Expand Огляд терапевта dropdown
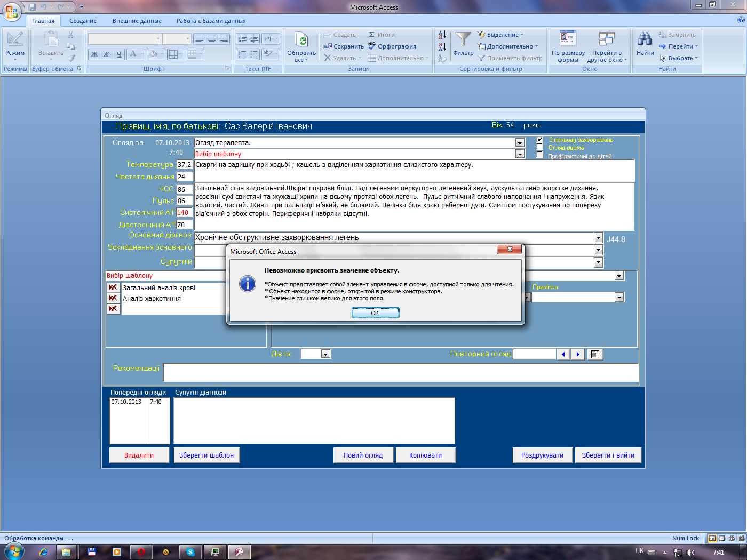The height and width of the screenshot is (560, 747). tap(520, 142)
